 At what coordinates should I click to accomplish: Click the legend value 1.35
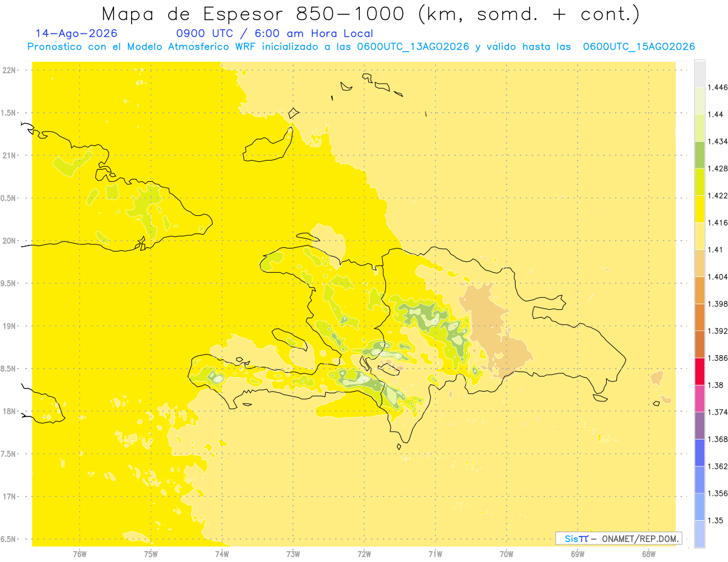coord(716,520)
